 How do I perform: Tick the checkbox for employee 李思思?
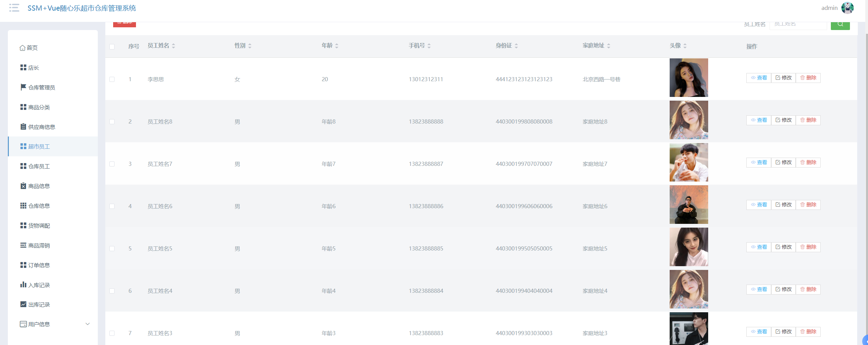112,79
